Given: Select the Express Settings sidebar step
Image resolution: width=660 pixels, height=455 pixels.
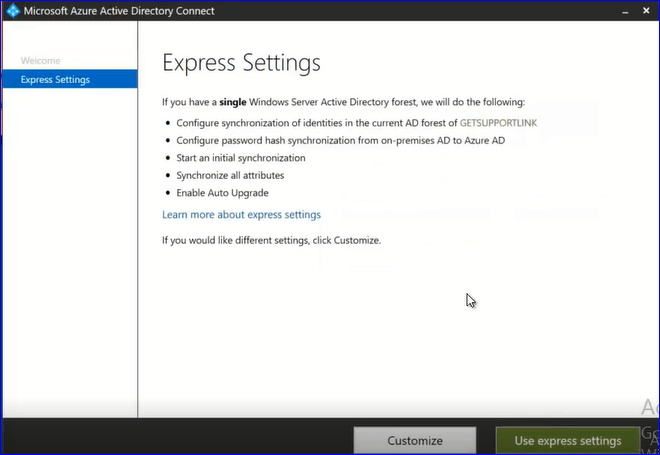Looking at the screenshot, I should coord(70,79).
